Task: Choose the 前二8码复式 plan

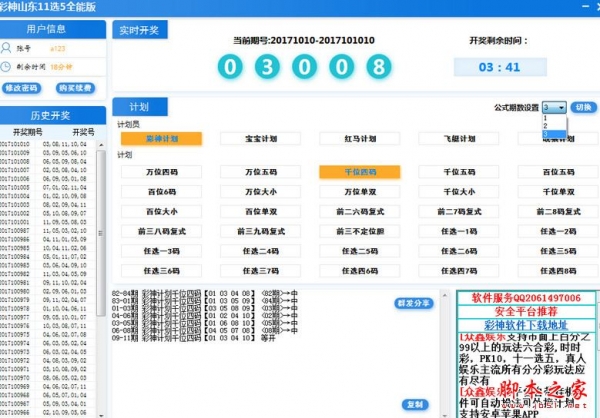Action: tap(558, 211)
